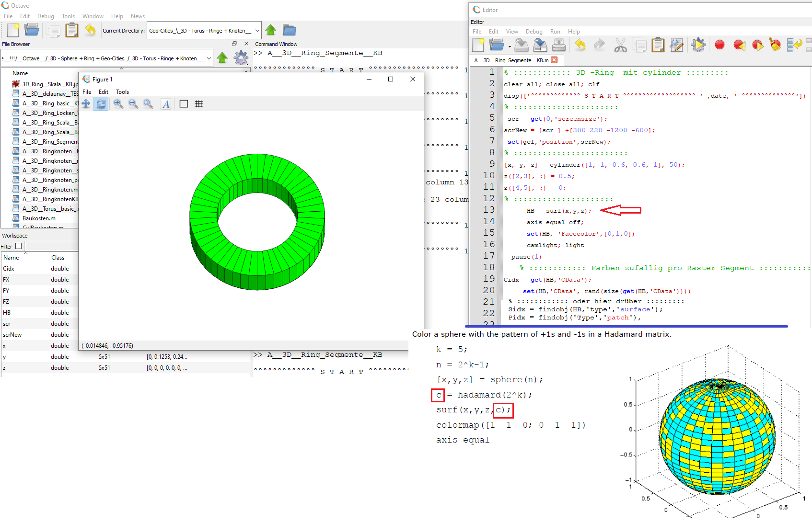Remove all breakpoints with the broom icon

click(x=775, y=45)
